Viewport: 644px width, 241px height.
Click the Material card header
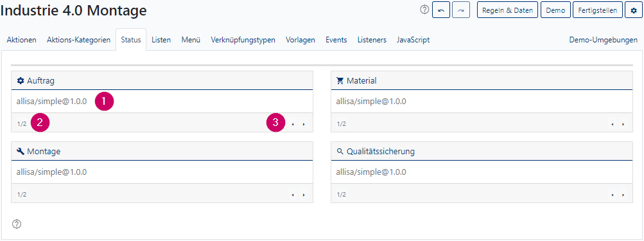click(482, 80)
